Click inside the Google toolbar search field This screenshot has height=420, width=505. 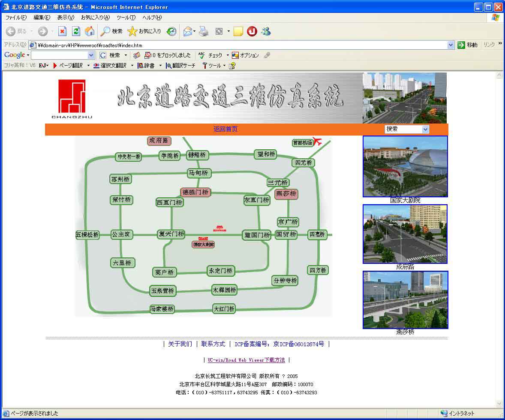(60, 55)
